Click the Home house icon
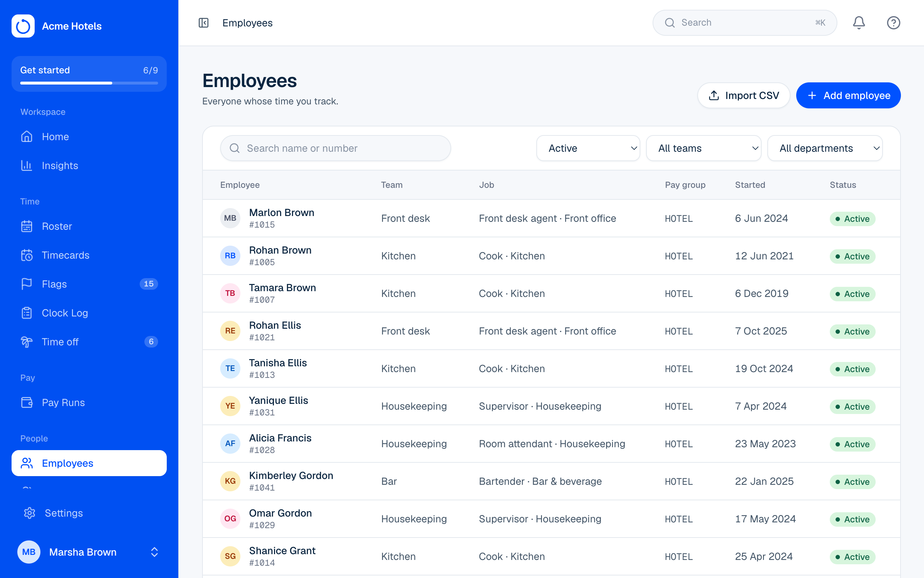Screen dimensions: 924x578 point(27,137)
